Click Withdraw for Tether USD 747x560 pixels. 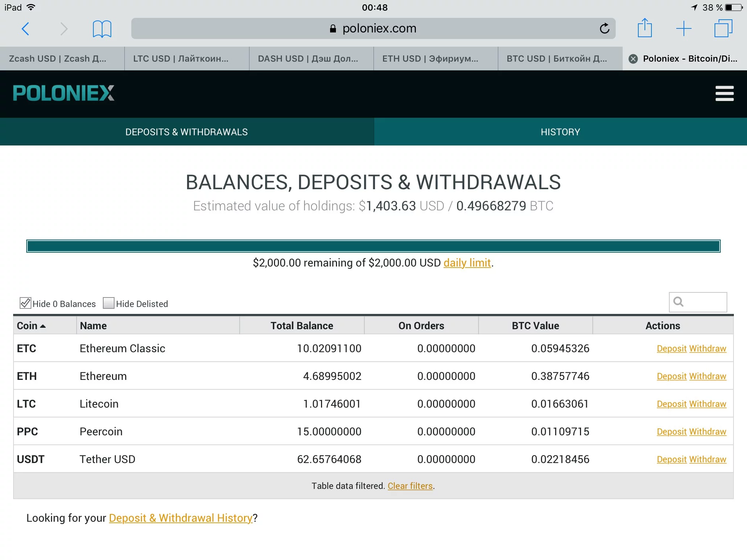click(x=708, y=459)
